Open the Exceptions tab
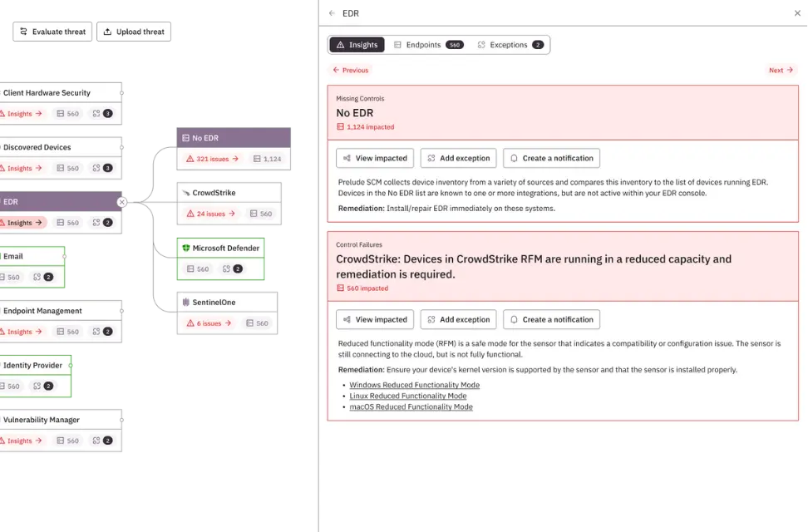This screenshot has width=808, height=532. pos(510,45)
